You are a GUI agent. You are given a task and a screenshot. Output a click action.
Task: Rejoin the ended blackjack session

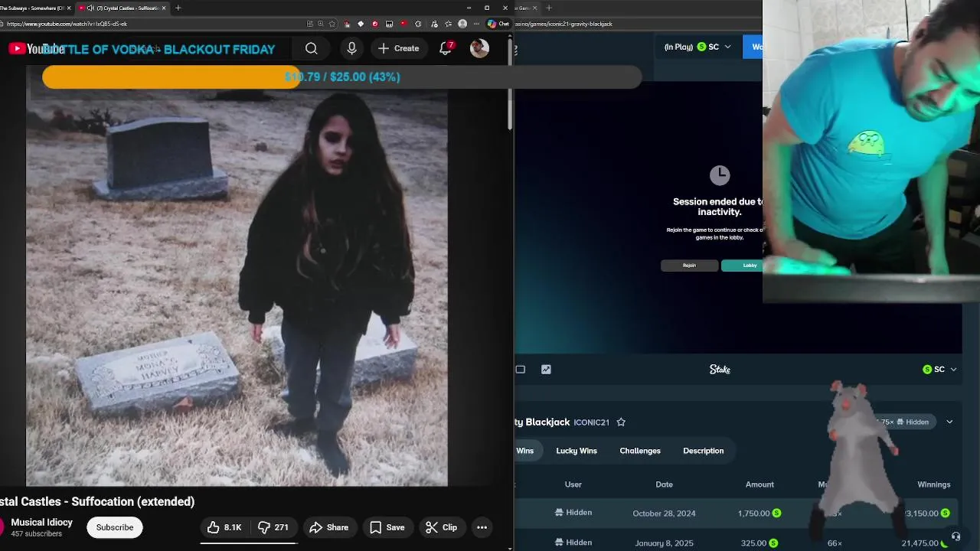(x=689, y=266)
